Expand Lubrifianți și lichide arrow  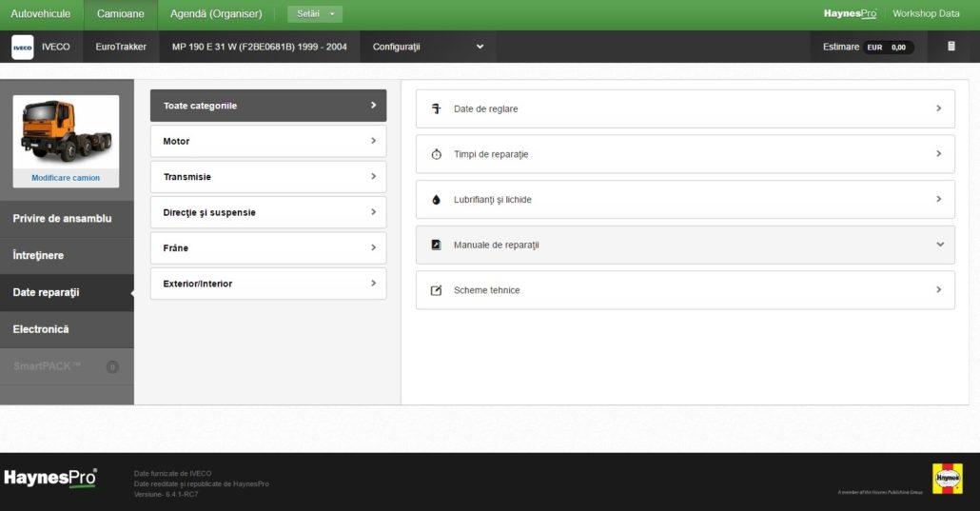[x=939, y=199]
